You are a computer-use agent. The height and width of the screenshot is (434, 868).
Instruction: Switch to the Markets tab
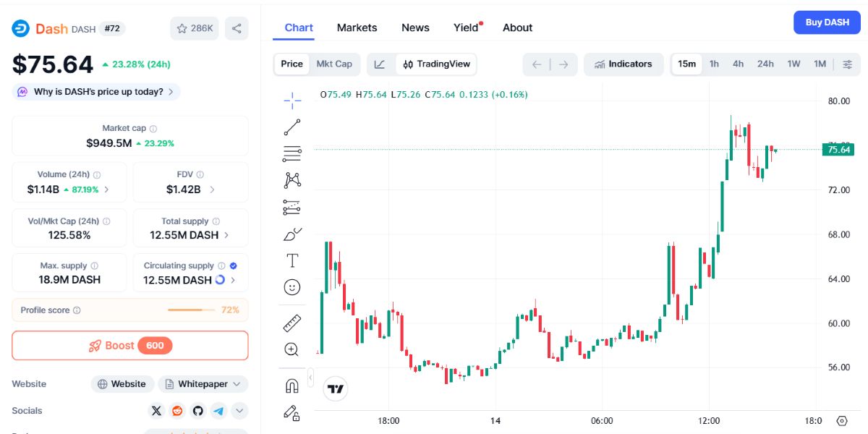[357, 27]
